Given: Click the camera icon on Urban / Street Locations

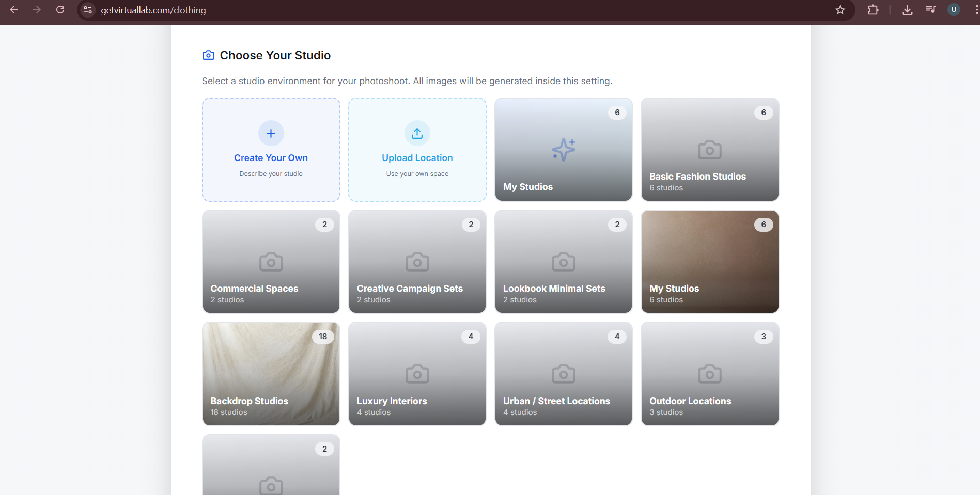Looking at the screenshot, I should pos(563,374).
